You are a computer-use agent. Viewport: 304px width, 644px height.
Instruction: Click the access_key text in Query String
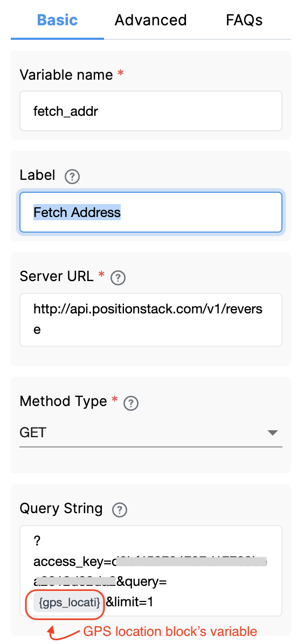[x=72, y=562]
